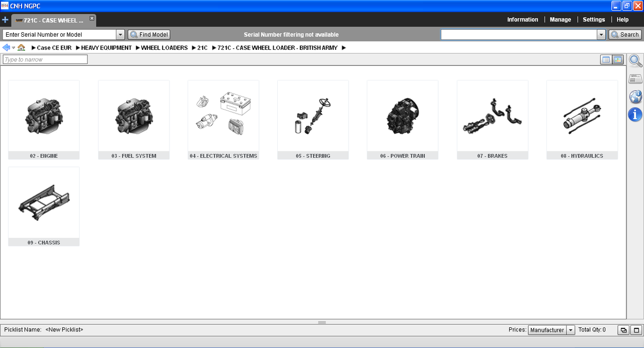The height and width of the screenshot is (348, 644).
Task: Open the news sidebar icon
Action: (635, 79)
